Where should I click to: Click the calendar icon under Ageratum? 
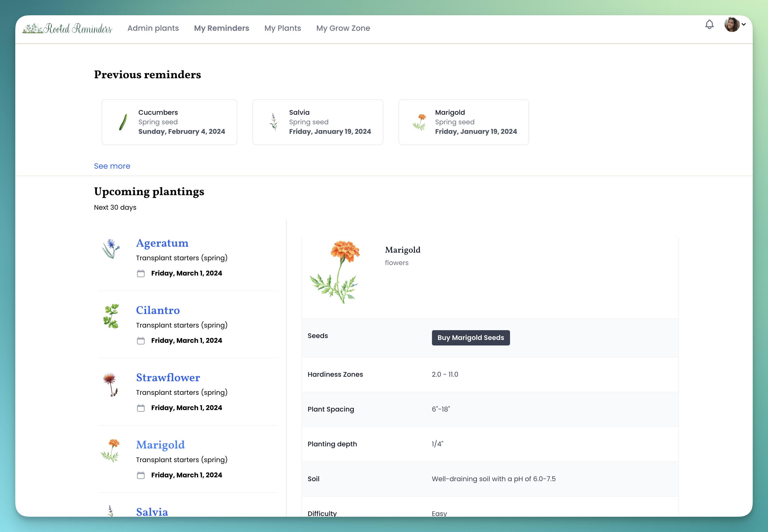[x=141, y=273]
